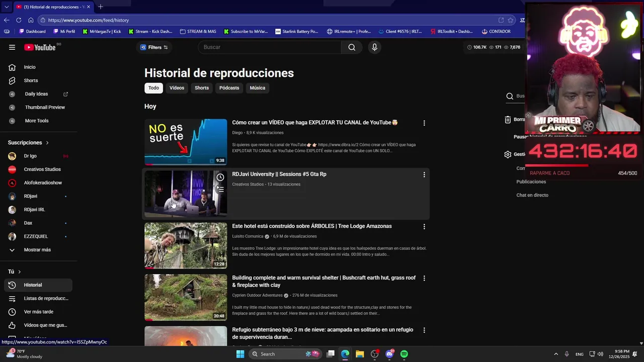This screenshot has height=362, width=644.
Task: Click the Buscar search field
Action: [270, 47]
